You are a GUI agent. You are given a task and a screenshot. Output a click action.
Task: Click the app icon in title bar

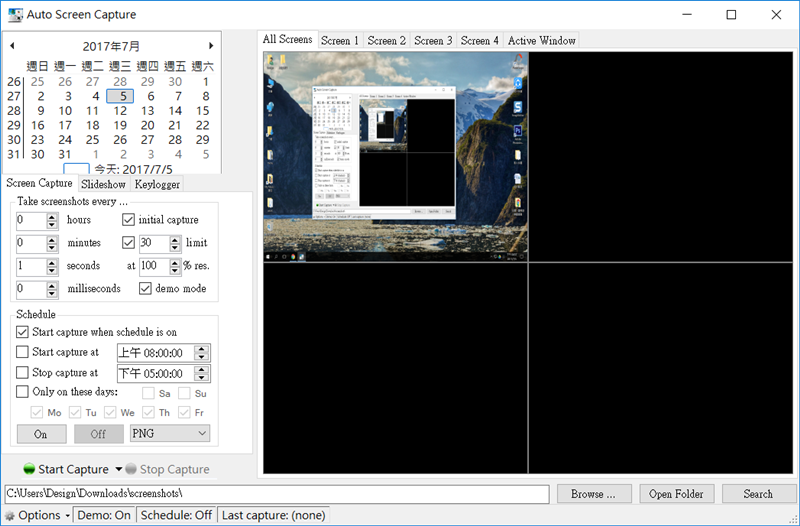(16, 15)
